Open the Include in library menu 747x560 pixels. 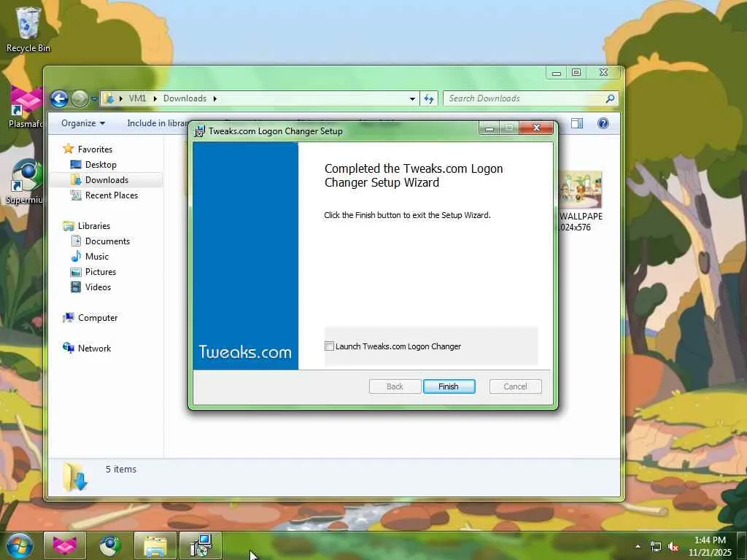tap(158, 123)
